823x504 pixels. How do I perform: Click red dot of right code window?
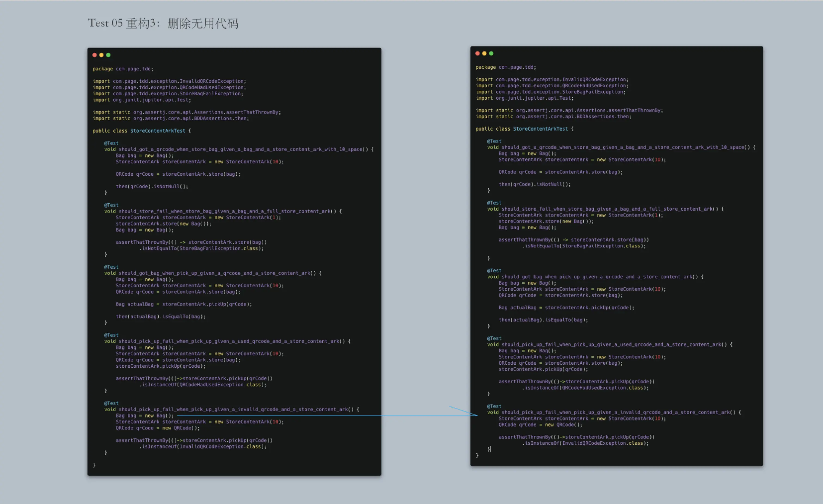(477, 53)
